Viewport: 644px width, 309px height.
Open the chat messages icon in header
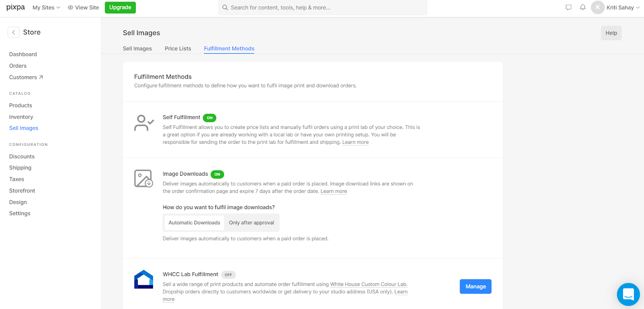click(568, 7)
